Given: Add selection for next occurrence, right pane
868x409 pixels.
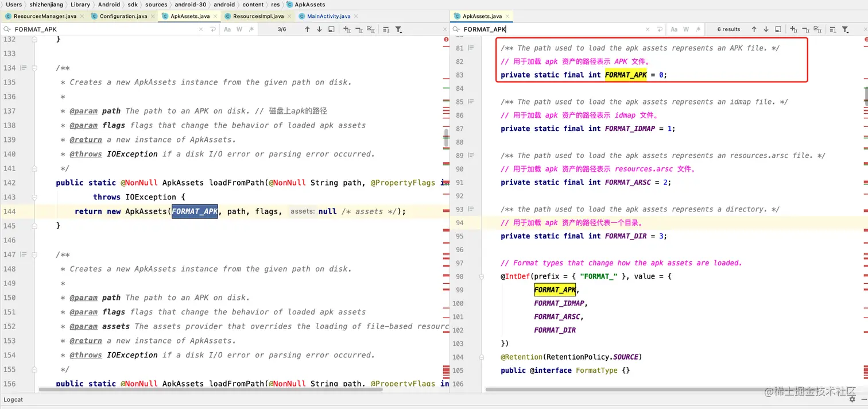Looking at the screenshot, I should (793, 29).
